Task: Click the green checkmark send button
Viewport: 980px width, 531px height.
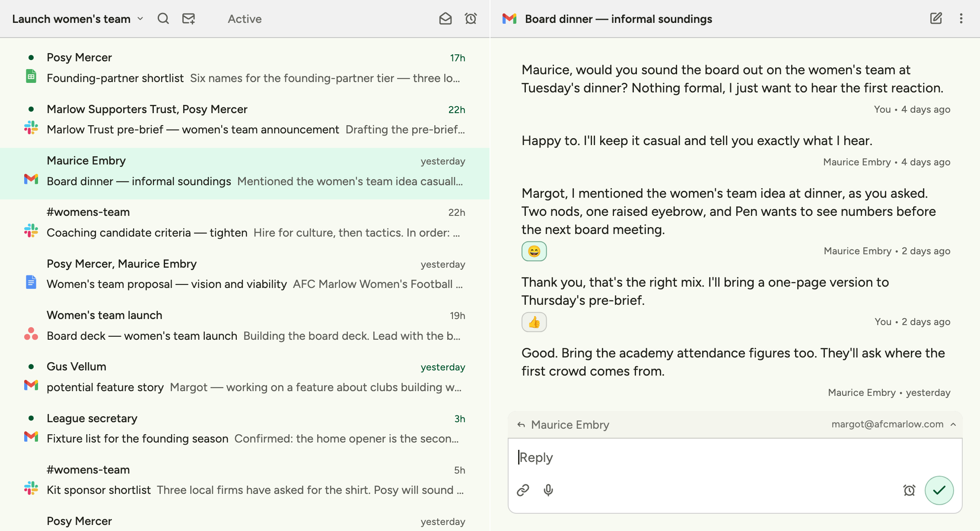Action: [x=939, y=490]
